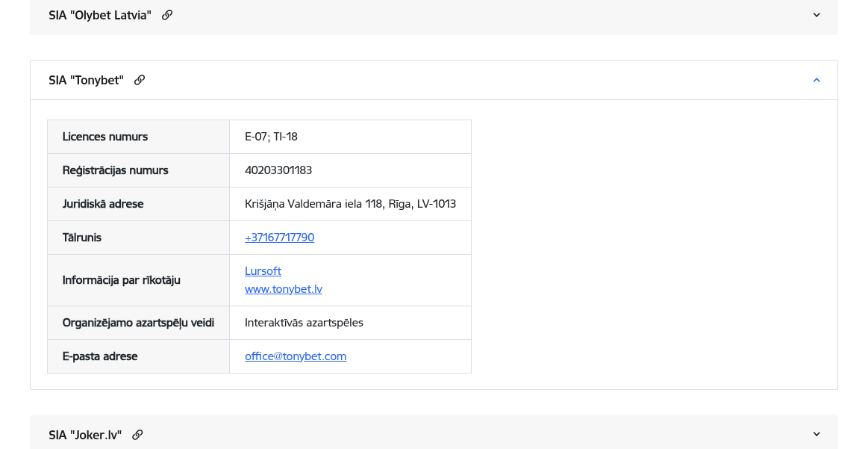868x449 pixels.
Task: Click the Organizējamo azartspēļu veidi label
Action: (x=138, y=323)
